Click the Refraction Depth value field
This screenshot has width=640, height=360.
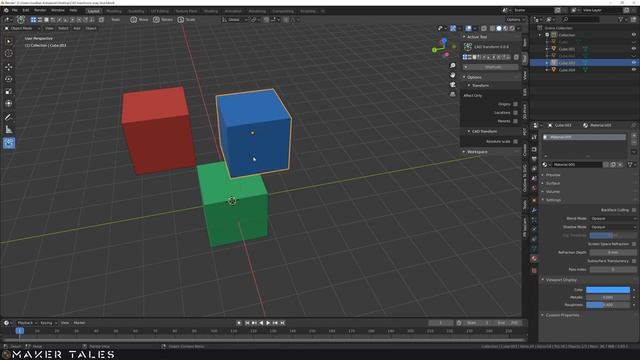(x=613, y=252)
